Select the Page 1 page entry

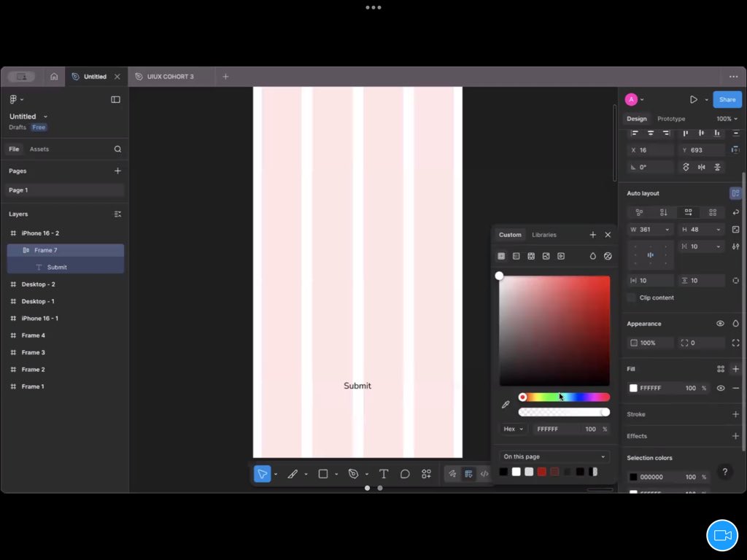coord(65,190)
